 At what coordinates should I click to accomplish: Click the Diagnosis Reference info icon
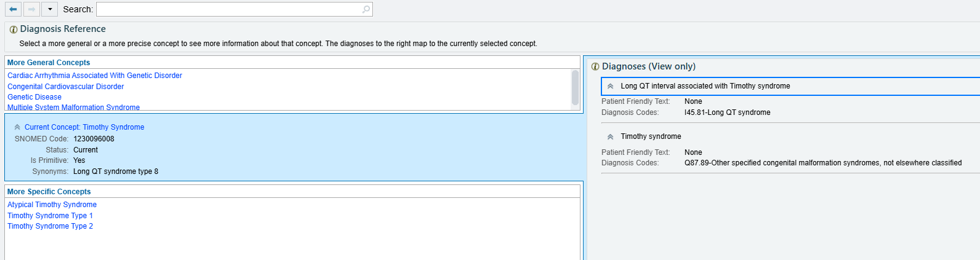tap(13, 30)
